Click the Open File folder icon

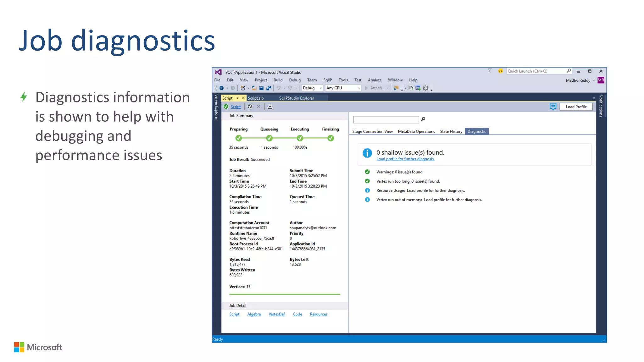(254, 88)
